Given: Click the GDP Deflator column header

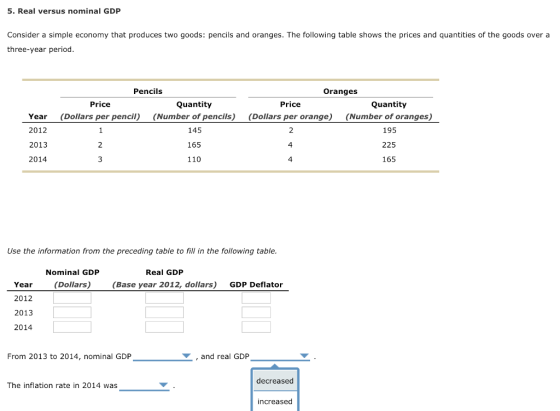Looking at the screenshot, I should click(x=256, y=285).
